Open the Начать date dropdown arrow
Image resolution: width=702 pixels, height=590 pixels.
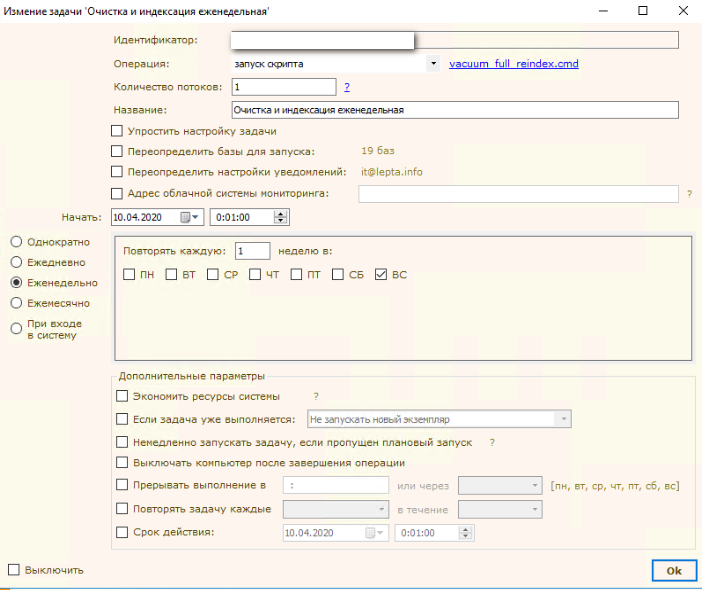click(196, 218)
